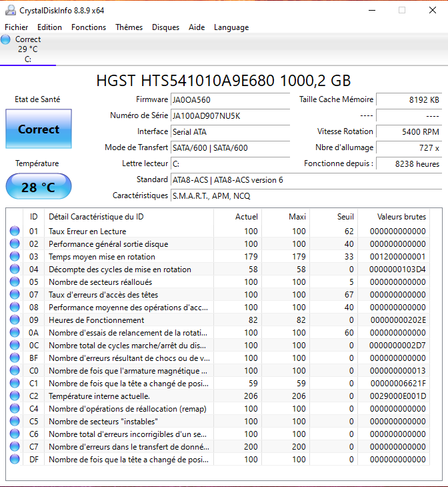Click the Interface field Serial ATA

tap(230, 131)
